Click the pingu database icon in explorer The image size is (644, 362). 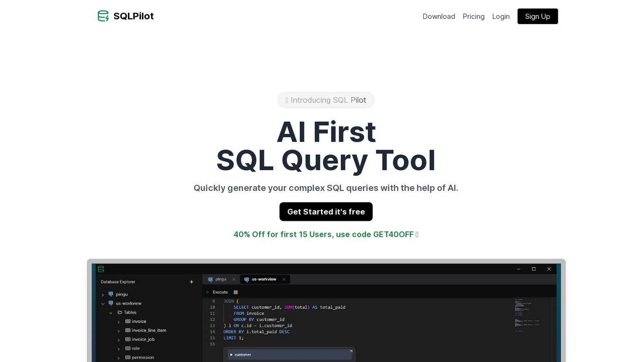[x=111, y=294]
